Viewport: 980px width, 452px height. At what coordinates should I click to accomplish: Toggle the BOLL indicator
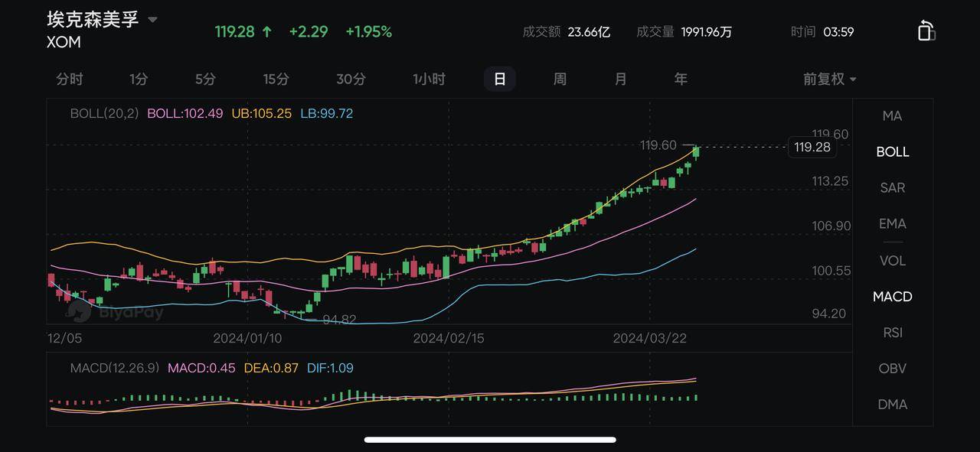[892, 151]
